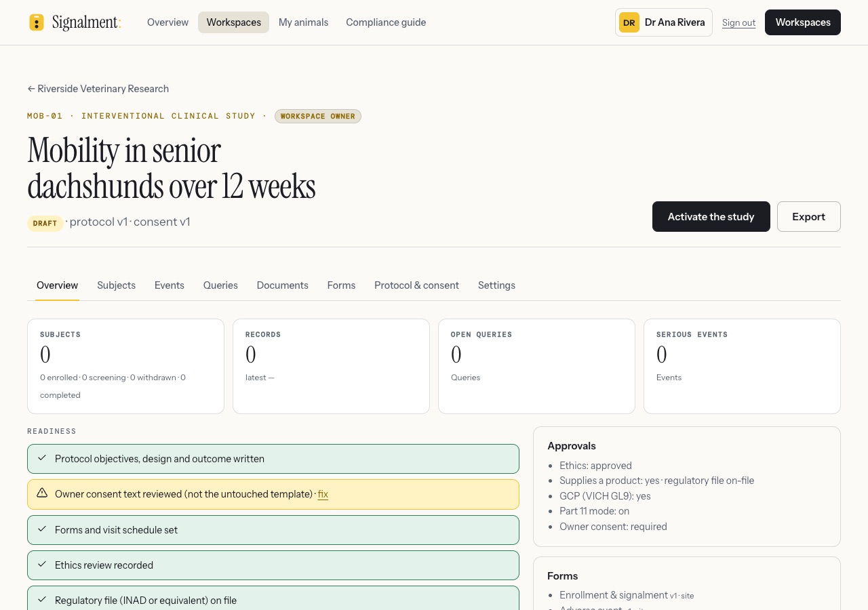Click the Draft status badge

tap(45, 223)
